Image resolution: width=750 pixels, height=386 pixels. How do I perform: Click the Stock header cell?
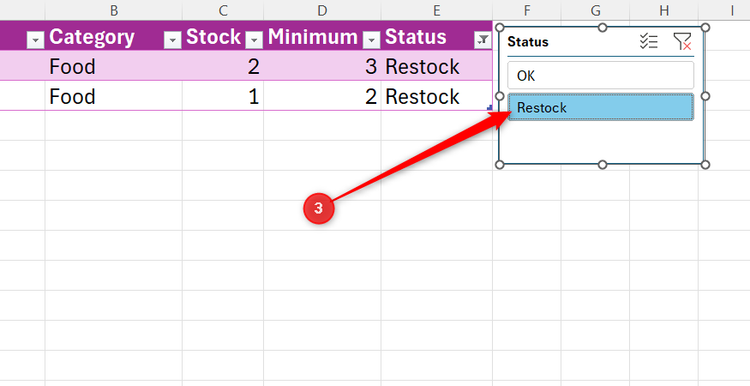click(223, 36)
